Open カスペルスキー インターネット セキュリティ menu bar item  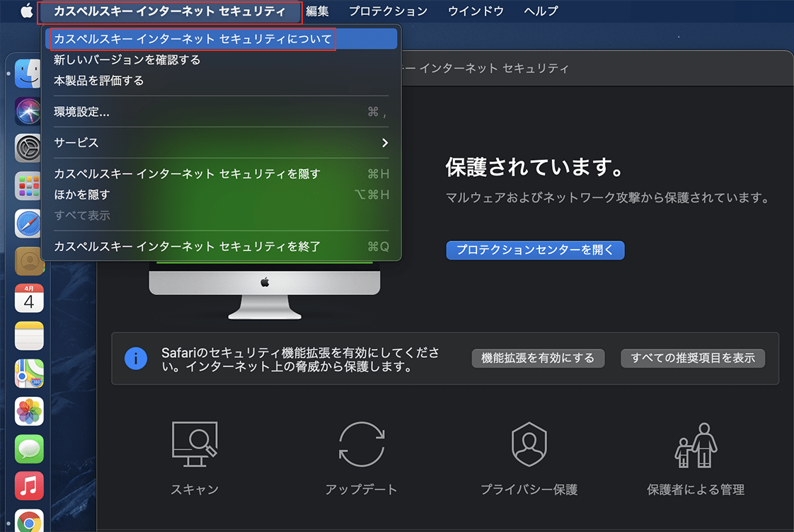point(170,11)
